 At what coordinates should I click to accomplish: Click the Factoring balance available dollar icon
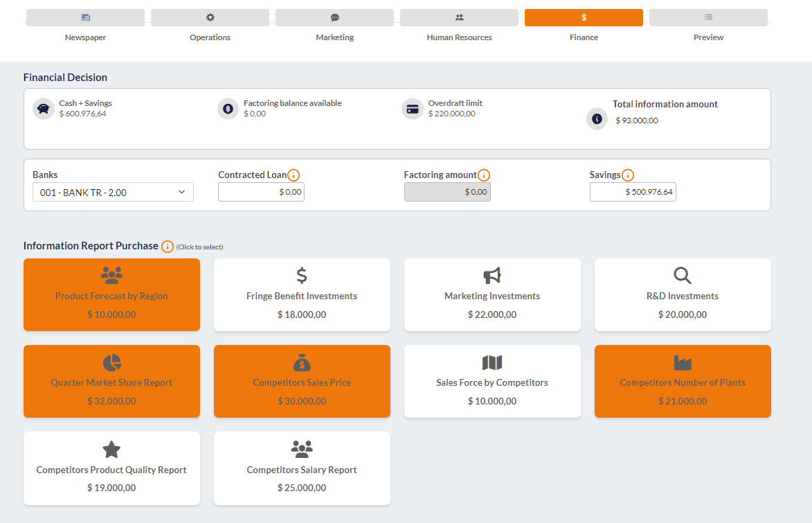[x=228, y=109]
